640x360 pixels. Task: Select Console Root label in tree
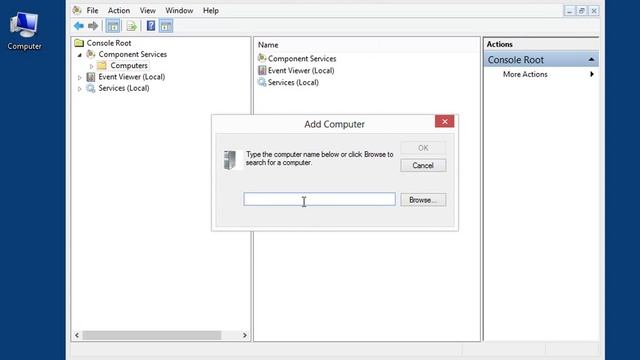pos(109,43)
